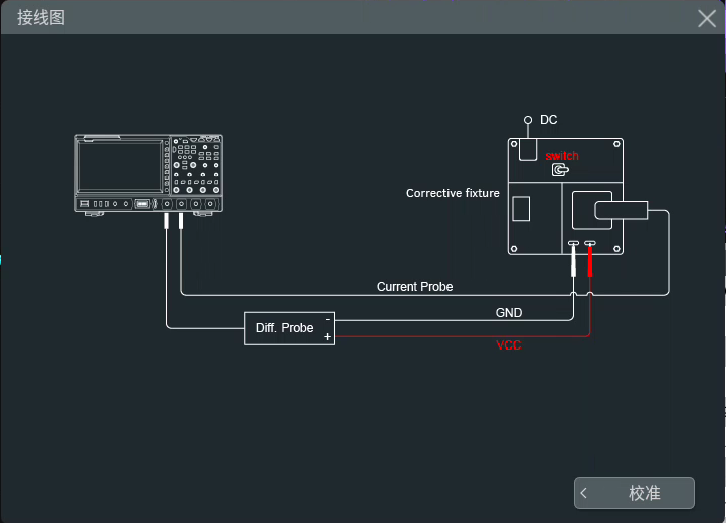Click the minus terminal of the Diff. Probe
This screenshot has height=523, width=726.
[327, 319]
